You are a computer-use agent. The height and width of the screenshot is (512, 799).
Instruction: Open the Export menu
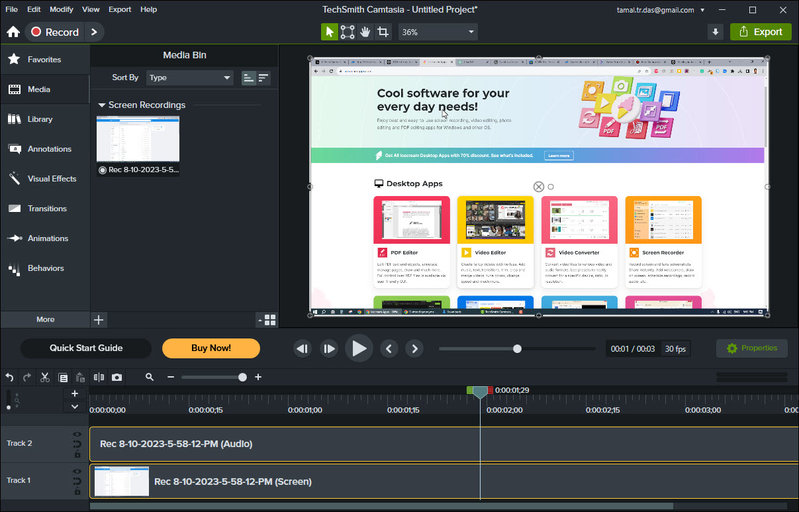pos(120,9)
